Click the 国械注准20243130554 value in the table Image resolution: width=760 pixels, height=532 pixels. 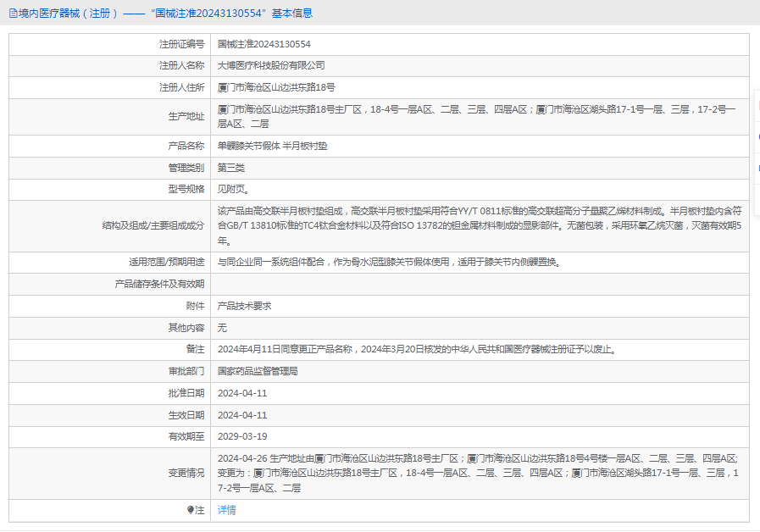(x=264, y=44)
